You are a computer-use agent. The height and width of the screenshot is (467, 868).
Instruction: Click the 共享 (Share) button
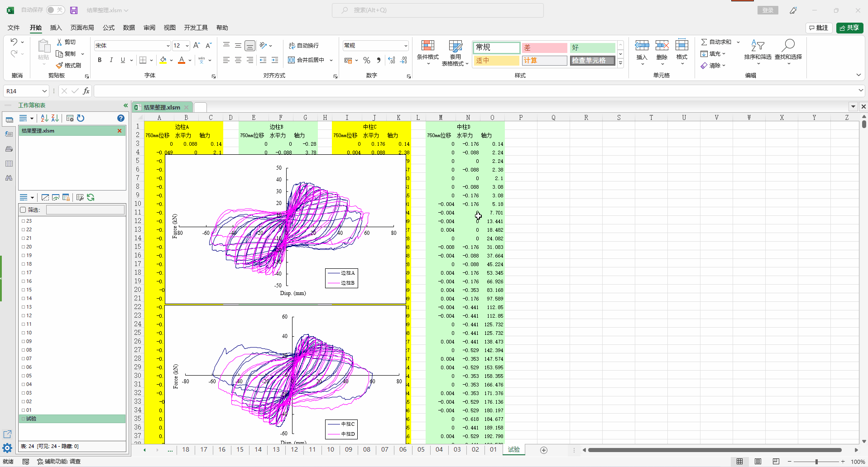point(849,28)
